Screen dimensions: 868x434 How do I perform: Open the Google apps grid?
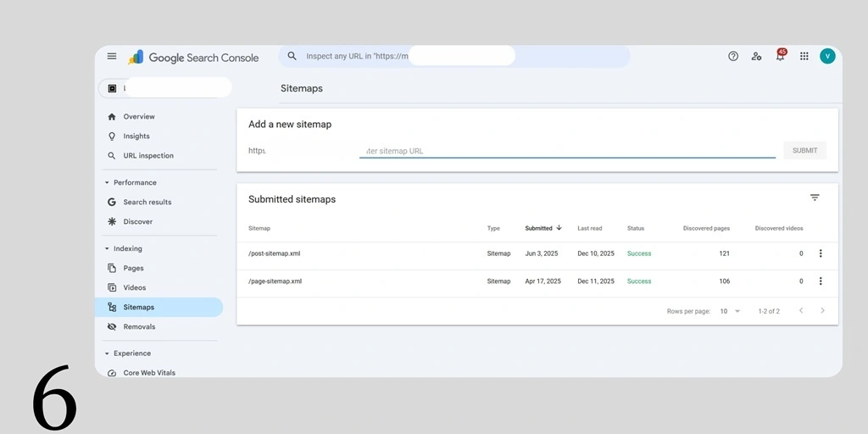coord(804,56)
